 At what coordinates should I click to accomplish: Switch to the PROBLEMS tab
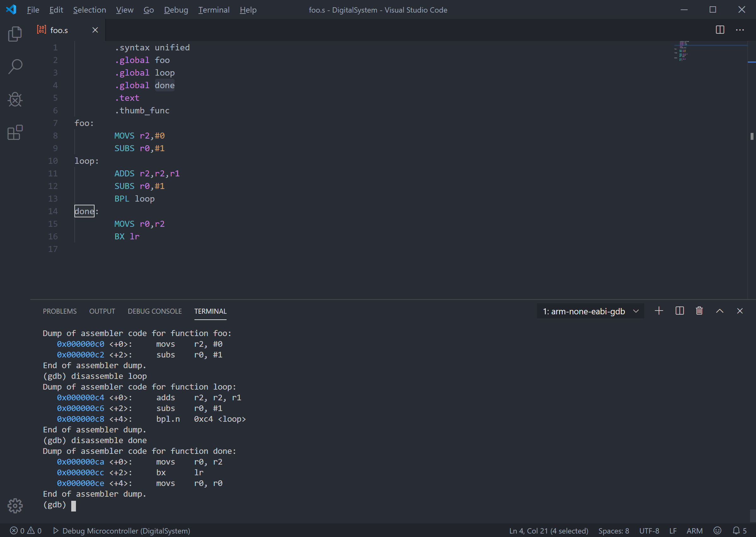pyautogui.click(x=60, y=311)
